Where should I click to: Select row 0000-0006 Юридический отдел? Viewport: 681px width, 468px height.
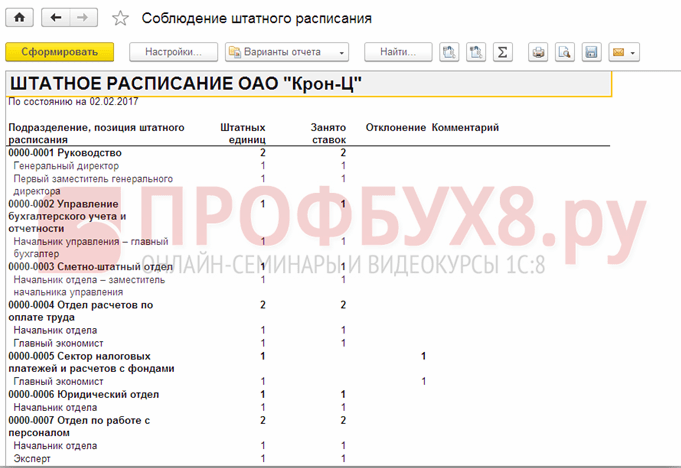(x=84, y=394)
